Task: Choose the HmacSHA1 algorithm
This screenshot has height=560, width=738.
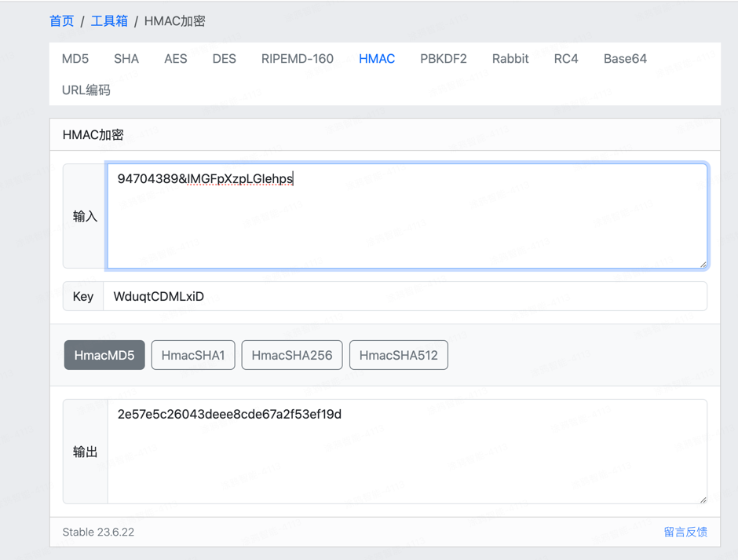Action: click(x=193, y=354)
